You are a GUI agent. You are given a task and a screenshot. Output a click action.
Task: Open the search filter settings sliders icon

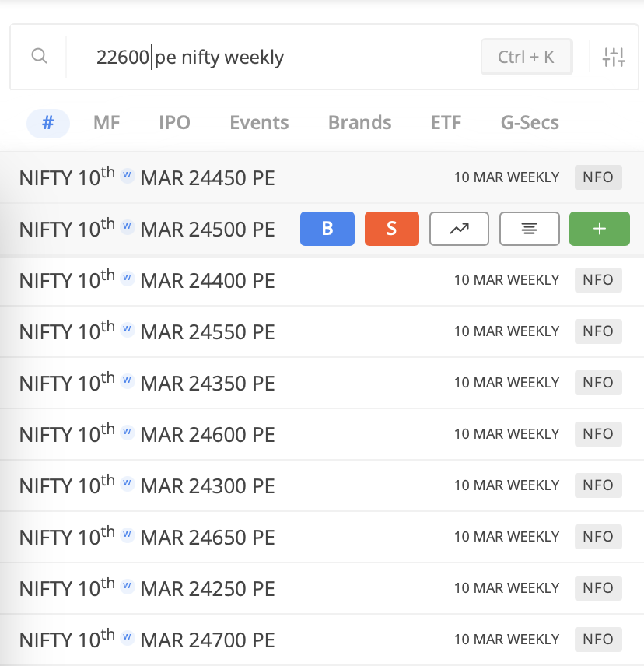tap(614, 57)
